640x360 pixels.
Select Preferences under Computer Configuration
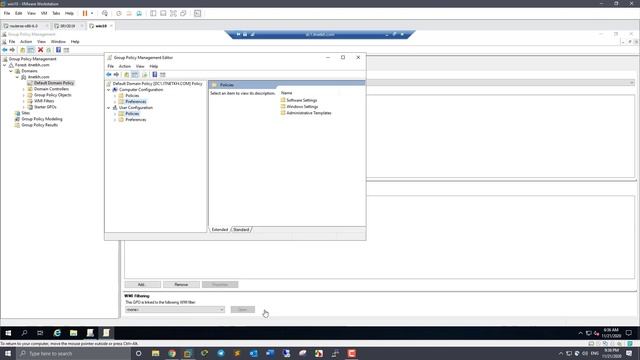[136, 102]
